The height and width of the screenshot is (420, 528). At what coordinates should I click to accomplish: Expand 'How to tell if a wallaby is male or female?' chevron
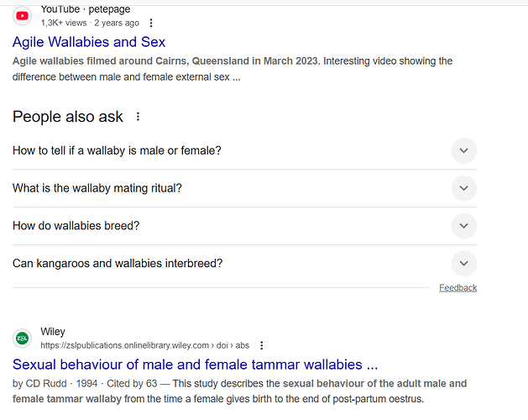[463, 150]
